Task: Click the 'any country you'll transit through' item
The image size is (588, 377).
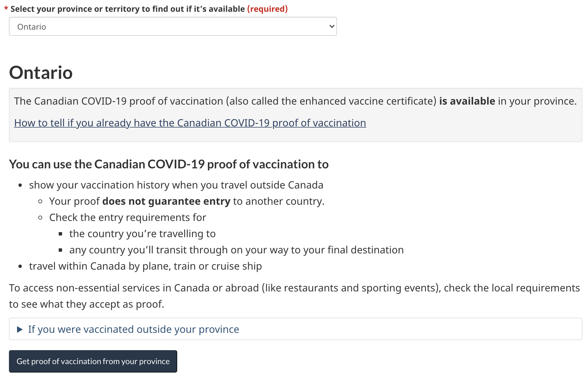Action: tap(236, 250)
